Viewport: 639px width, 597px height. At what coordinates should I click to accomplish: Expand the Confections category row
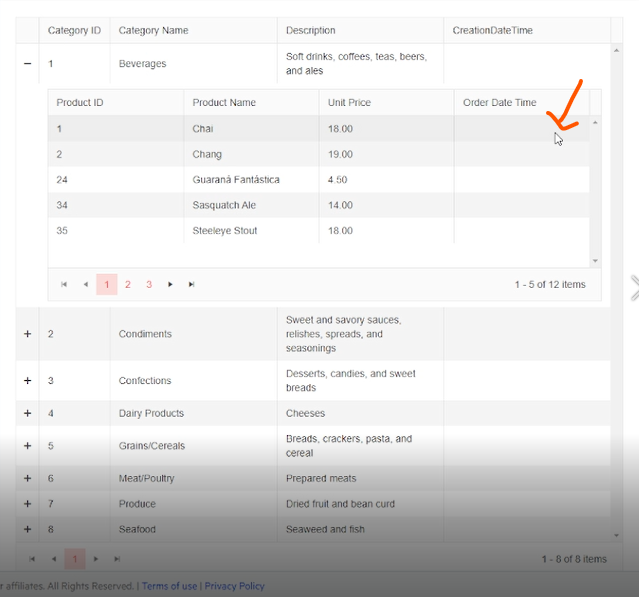point(27,381)
